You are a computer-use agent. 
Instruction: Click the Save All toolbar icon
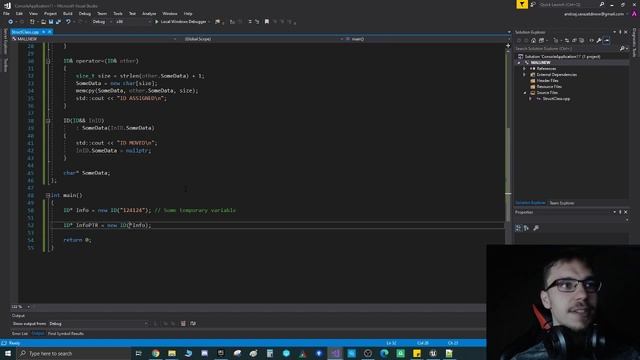click(58, 22)
